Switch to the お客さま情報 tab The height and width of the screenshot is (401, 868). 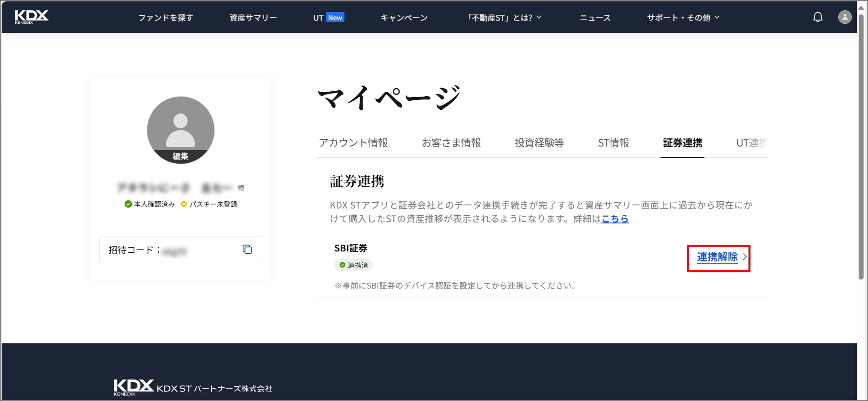click(x=451, y=143)
